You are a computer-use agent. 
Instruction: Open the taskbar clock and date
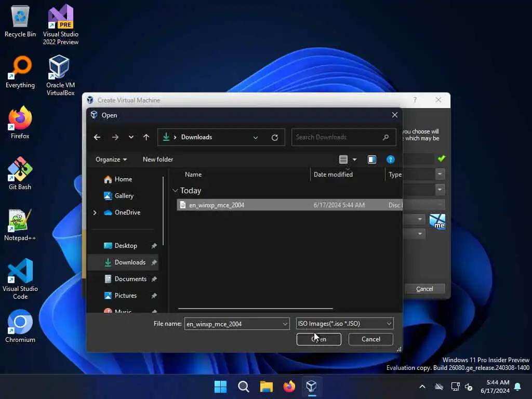pos(495,387)
